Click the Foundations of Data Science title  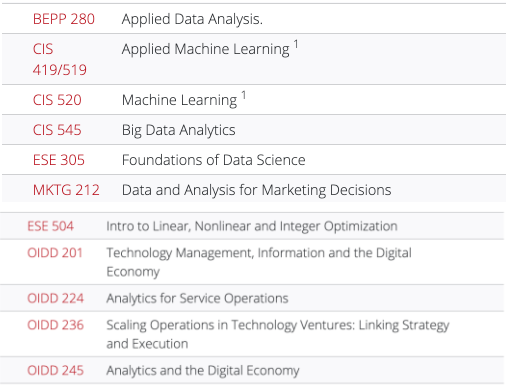coord(214,160)
